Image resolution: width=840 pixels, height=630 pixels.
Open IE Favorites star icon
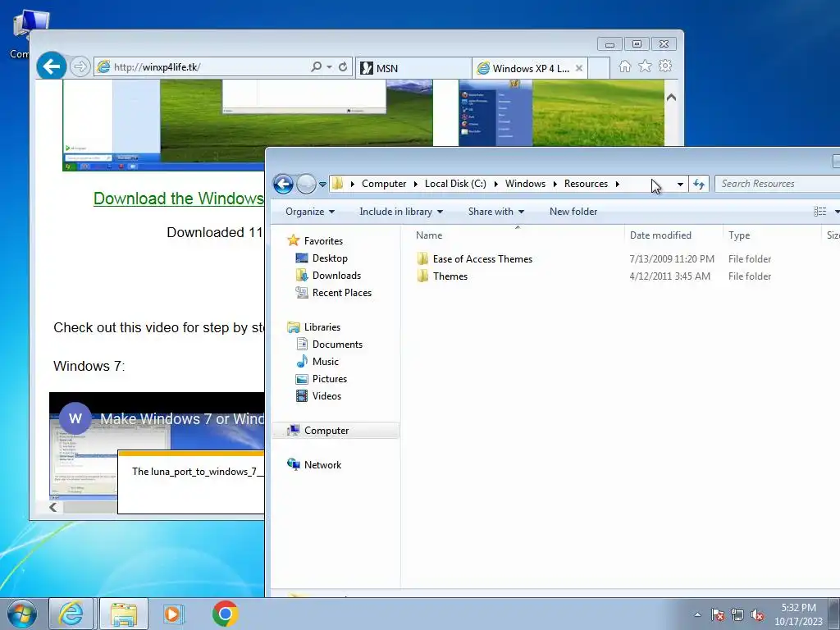645,66
